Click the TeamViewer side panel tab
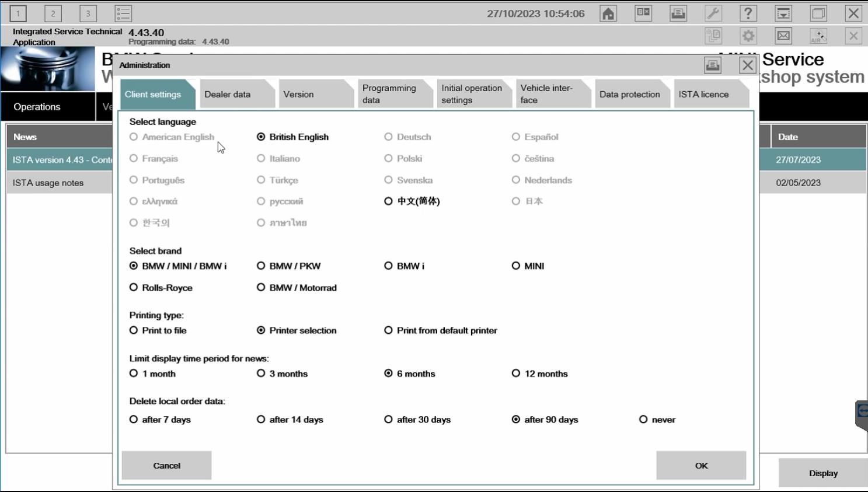 pos(862,414)
